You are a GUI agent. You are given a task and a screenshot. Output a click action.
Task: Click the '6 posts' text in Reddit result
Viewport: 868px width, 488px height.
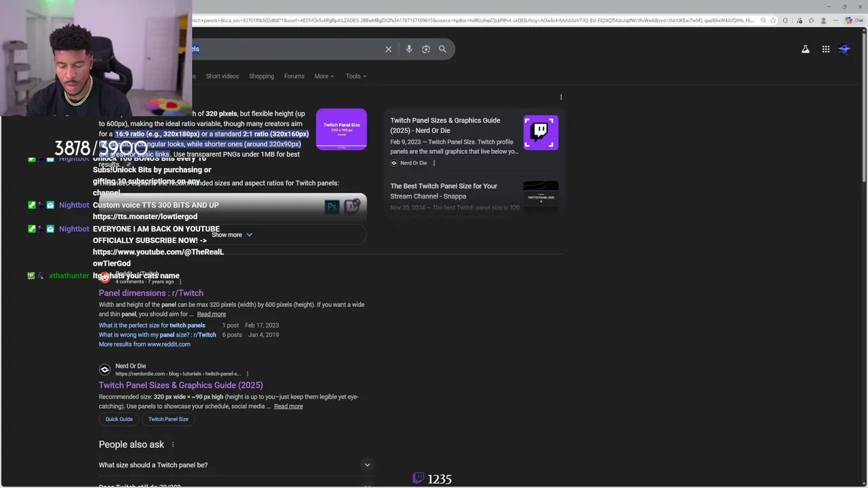click(232, 335)
